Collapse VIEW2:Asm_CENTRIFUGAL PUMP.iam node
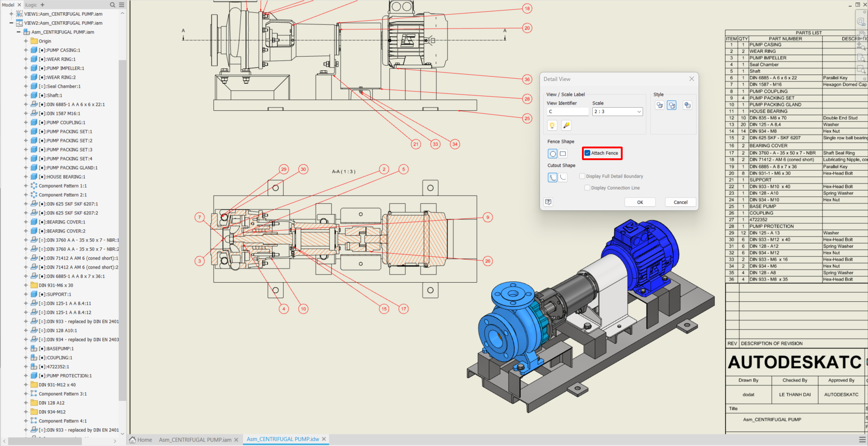868x446 pixels. (11, 23)
